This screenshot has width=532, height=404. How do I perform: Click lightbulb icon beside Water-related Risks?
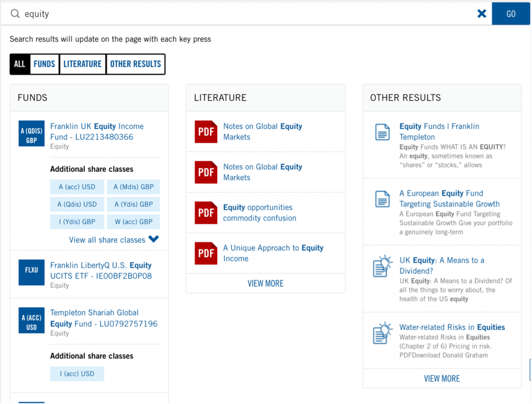click(382, 333)
